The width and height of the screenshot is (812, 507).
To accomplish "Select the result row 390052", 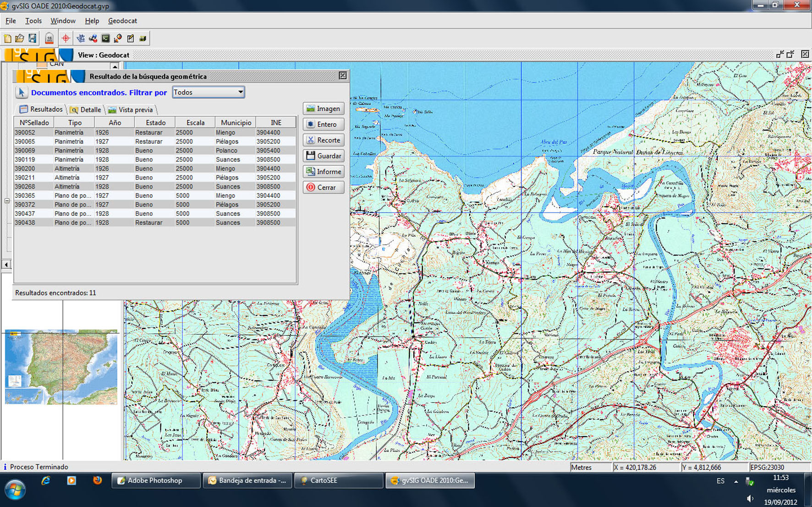I will click(x=155, y=132).
